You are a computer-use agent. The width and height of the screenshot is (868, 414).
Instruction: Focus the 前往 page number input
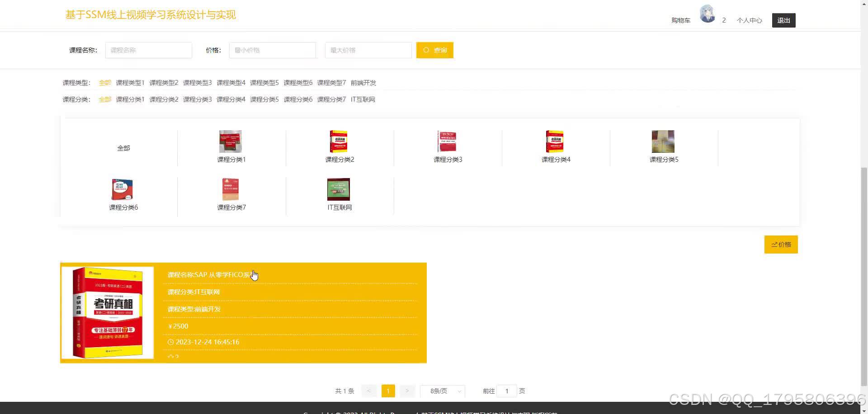pos(507,391)
